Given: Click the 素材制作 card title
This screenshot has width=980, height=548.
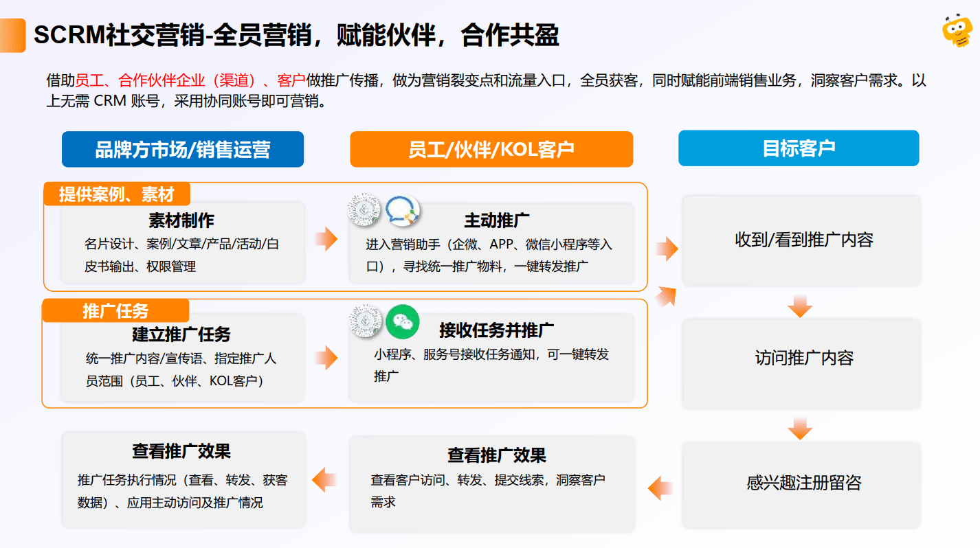Looking at the screenshot, I should [181, 220].
